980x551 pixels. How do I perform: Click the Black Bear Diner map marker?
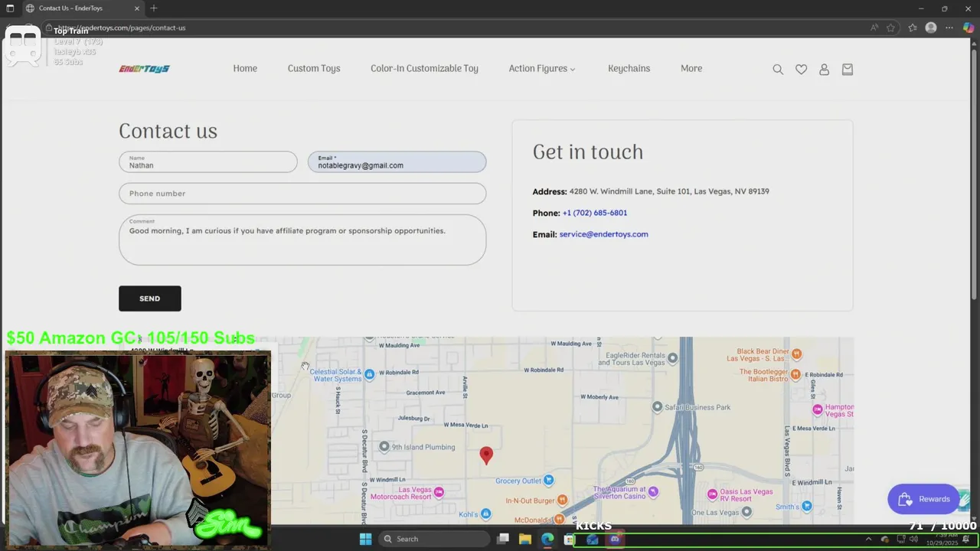[x=796, y=354]
